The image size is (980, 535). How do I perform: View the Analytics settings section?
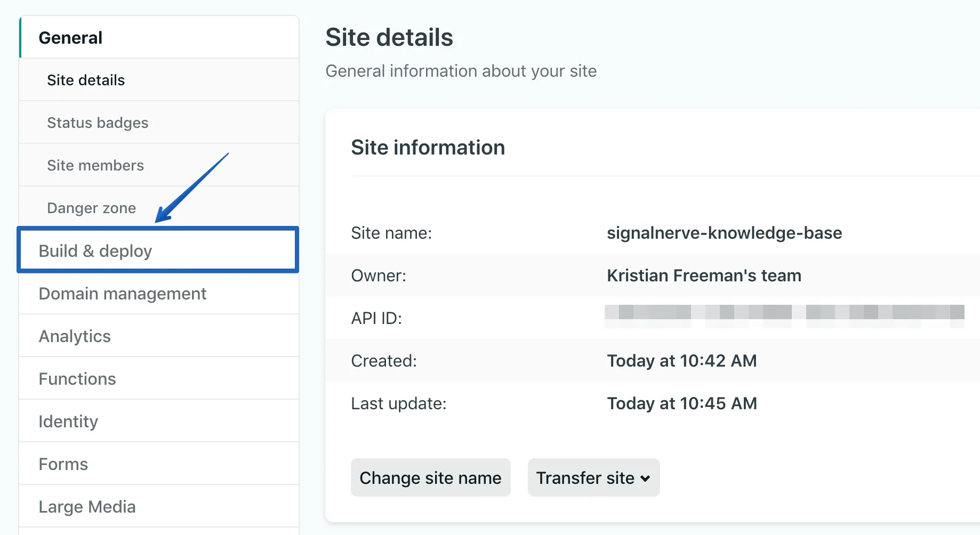point(75,336)
